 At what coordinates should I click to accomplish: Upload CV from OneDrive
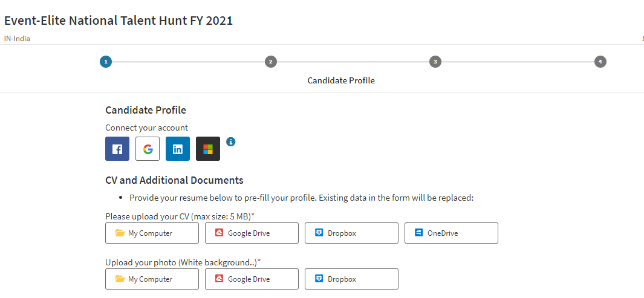451,233
